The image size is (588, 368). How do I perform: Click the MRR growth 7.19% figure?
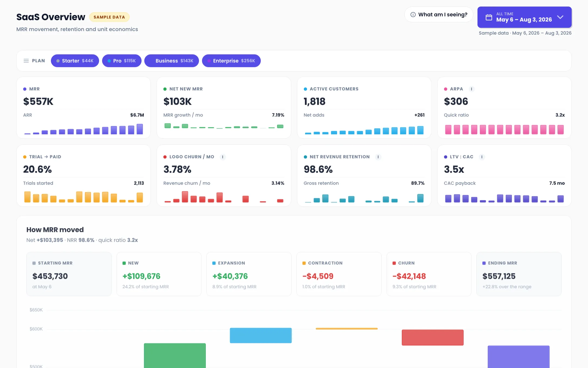click(278, 115)
